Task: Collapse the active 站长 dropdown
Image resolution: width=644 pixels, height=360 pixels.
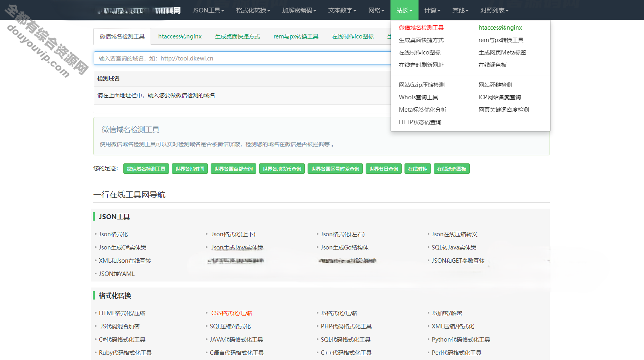Action: click(x=405, y=10)
